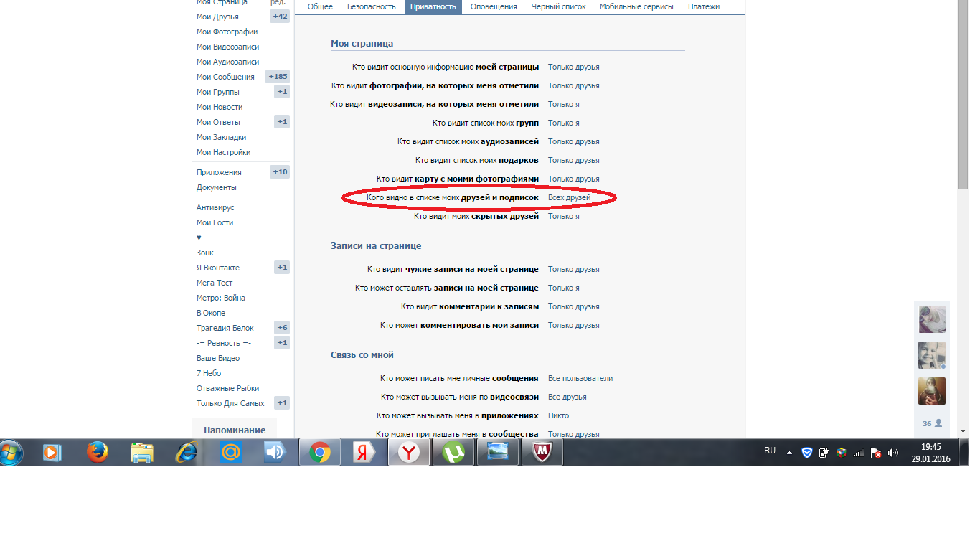Click the 36 friends online counter
The height and width of the screenshot is (551, 980).
tap(932, 423)
